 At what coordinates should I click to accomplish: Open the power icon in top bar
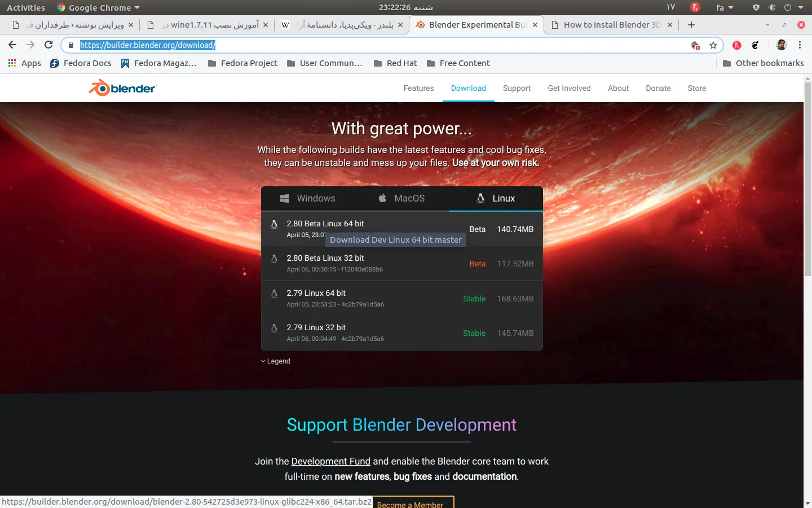pos(788,7)
